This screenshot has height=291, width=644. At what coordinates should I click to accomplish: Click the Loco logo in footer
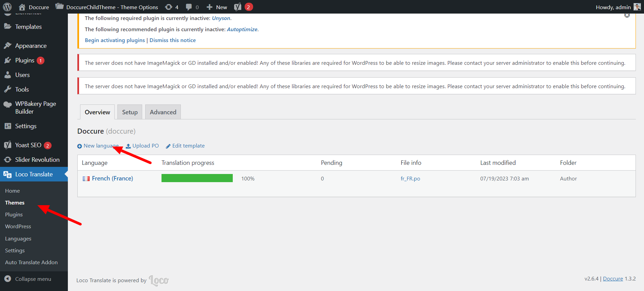(x=159, y=280)
